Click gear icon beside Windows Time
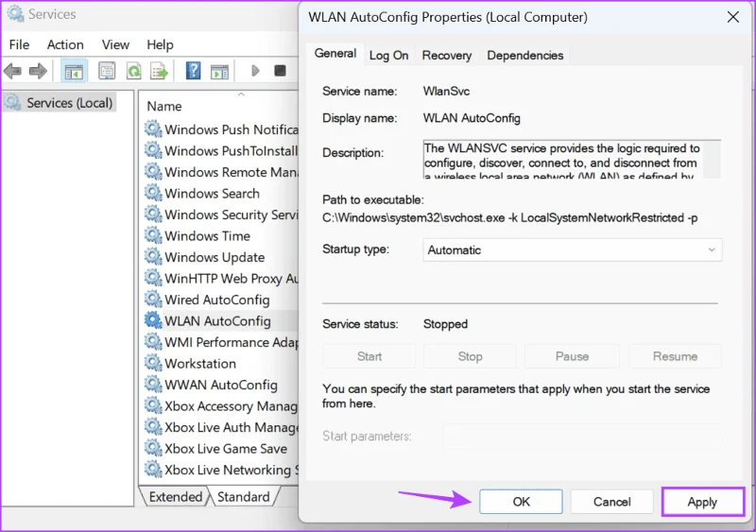This screenshot has height=532, width=756. (153, 236)
